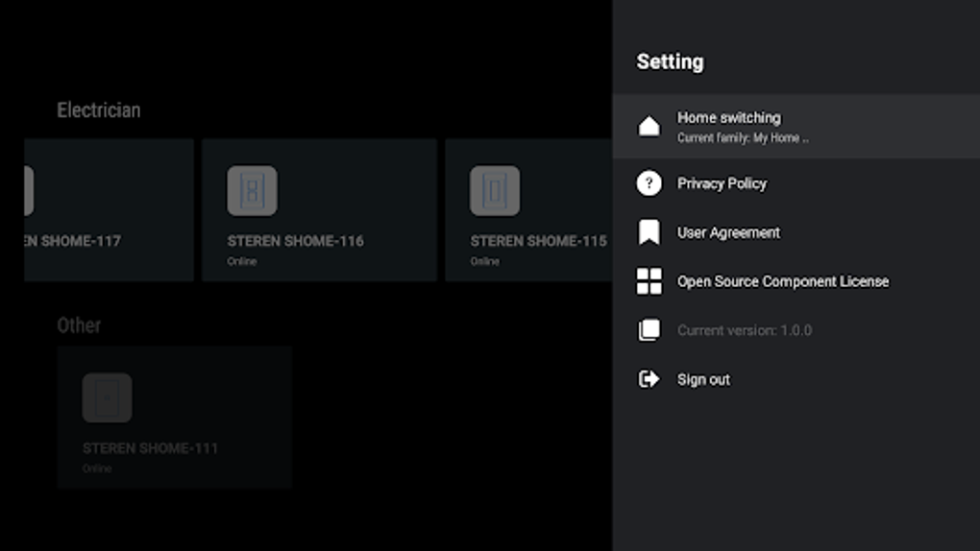This screenshot has height=551, width=980.
Task: Click the STEREN SHOME-111 device icon
Action: (x=107, y=398)
